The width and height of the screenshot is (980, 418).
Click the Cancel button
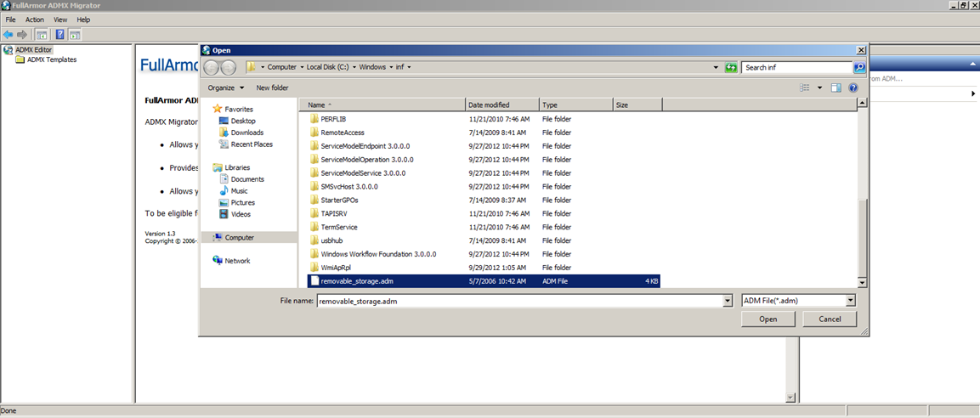[830, 319]
